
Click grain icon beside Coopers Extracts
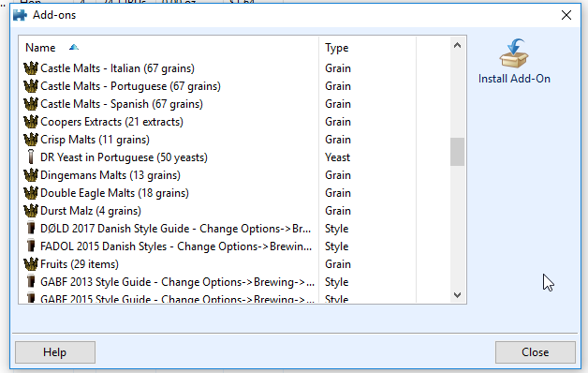(31, 122)
